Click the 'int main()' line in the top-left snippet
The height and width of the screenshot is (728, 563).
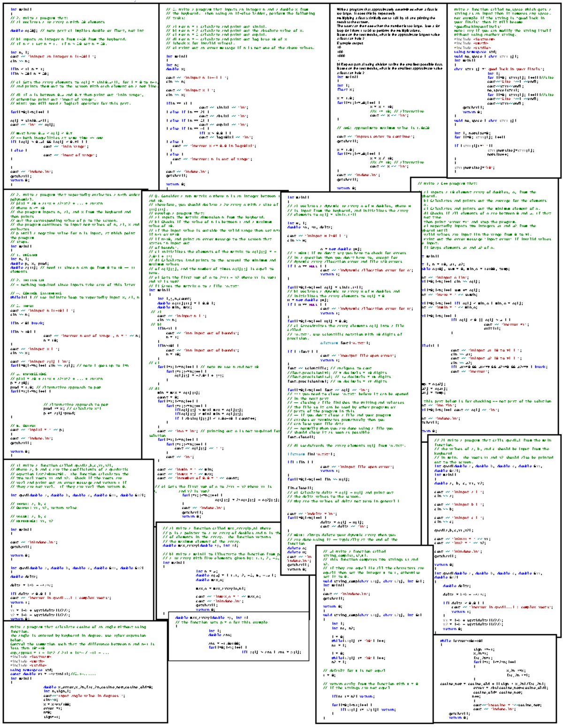[x=21, y=9]
